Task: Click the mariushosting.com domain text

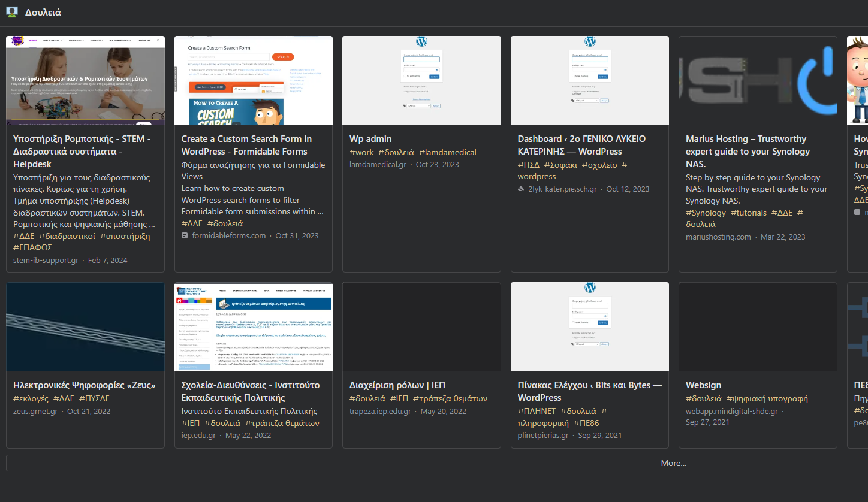Action: coord(718,237)
